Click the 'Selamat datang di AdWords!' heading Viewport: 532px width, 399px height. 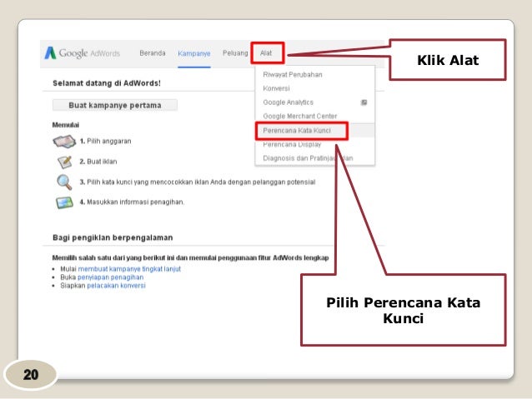[x=107, y=83]
